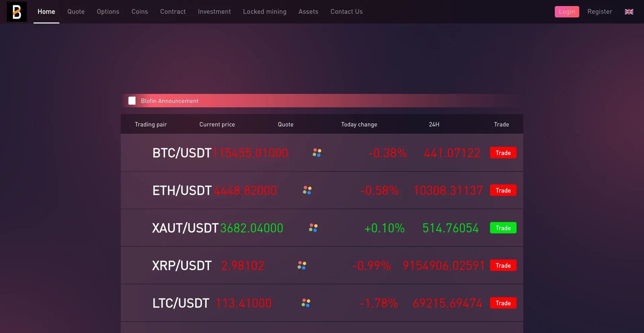Image resolution: width=644 pixels, height=333 pixels.
Task: Open Locked mining in navigation
Action: pyautogui.click(x=265, y=12)
